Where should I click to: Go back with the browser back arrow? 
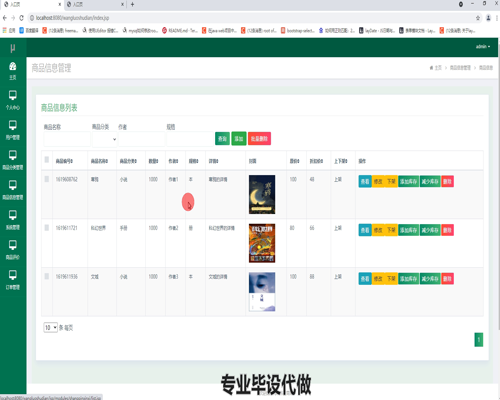click(5, 18)
